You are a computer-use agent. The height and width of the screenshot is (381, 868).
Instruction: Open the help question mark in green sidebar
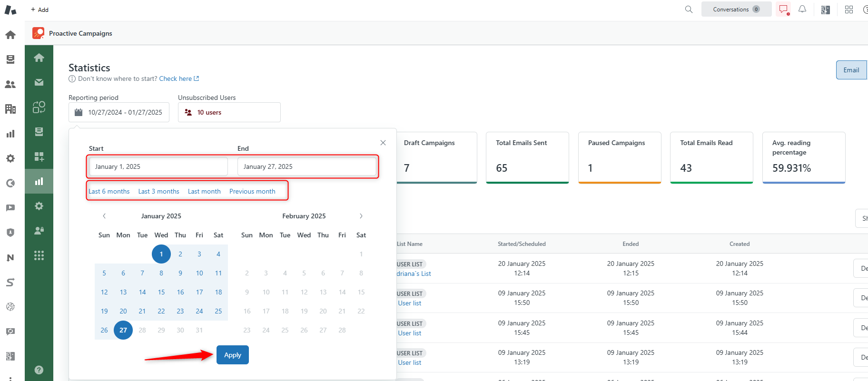(x=39, y=370)
